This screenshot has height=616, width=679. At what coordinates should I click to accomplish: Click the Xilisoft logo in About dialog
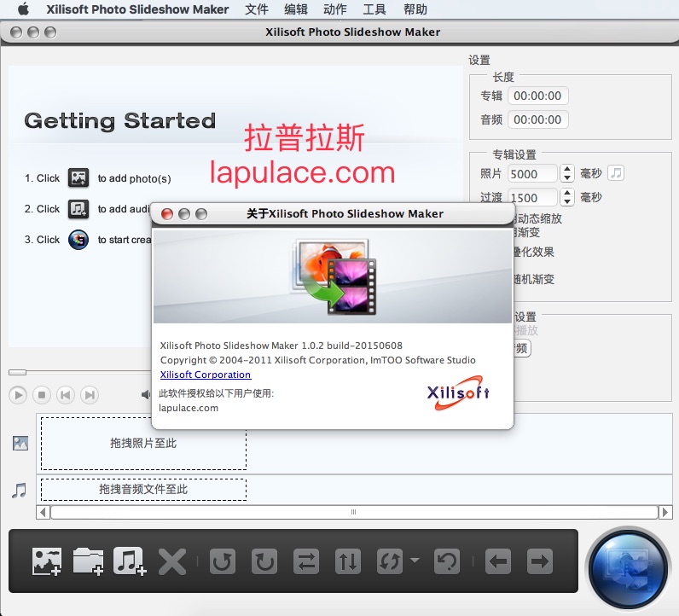coord(459,392)
